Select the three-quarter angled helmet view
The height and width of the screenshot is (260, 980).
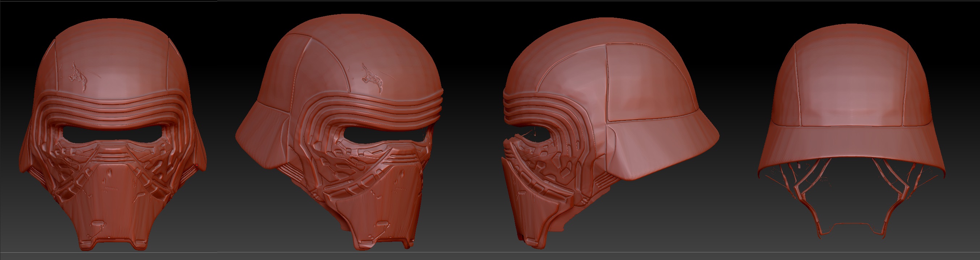click(340, 132)
